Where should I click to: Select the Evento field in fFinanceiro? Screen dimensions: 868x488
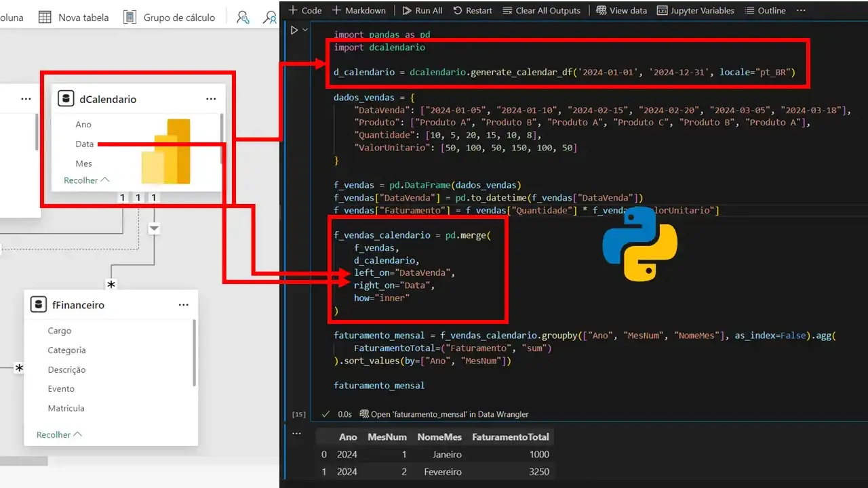61,388
